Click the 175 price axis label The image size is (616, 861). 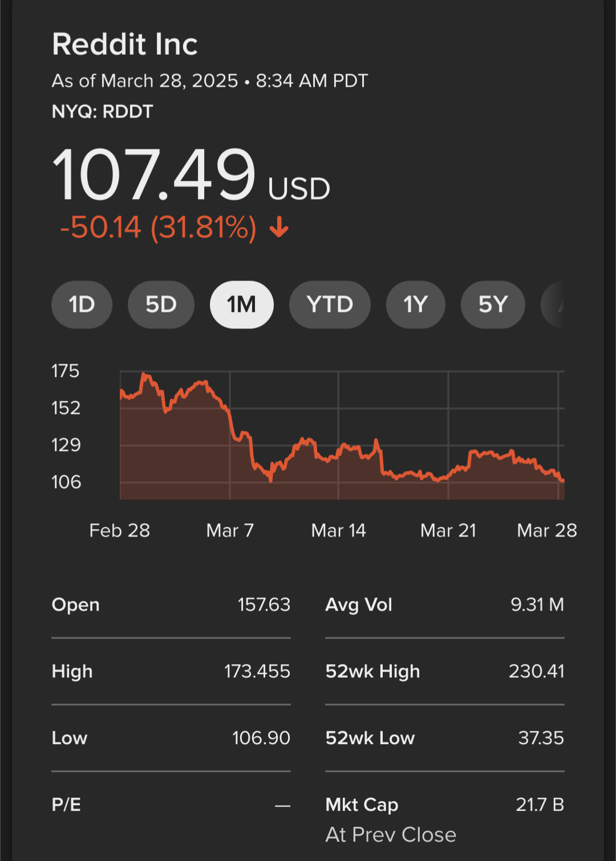point(66,371)
